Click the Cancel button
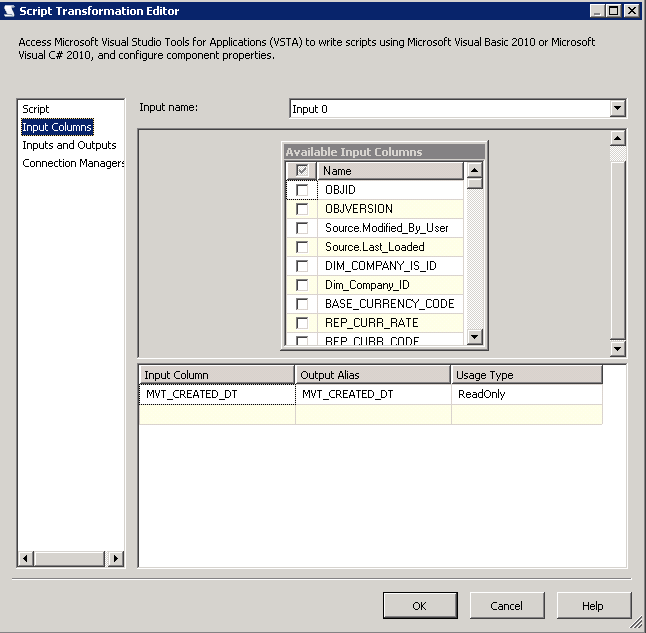The width and height of the screenshot is (646, 633). point(506,605)
